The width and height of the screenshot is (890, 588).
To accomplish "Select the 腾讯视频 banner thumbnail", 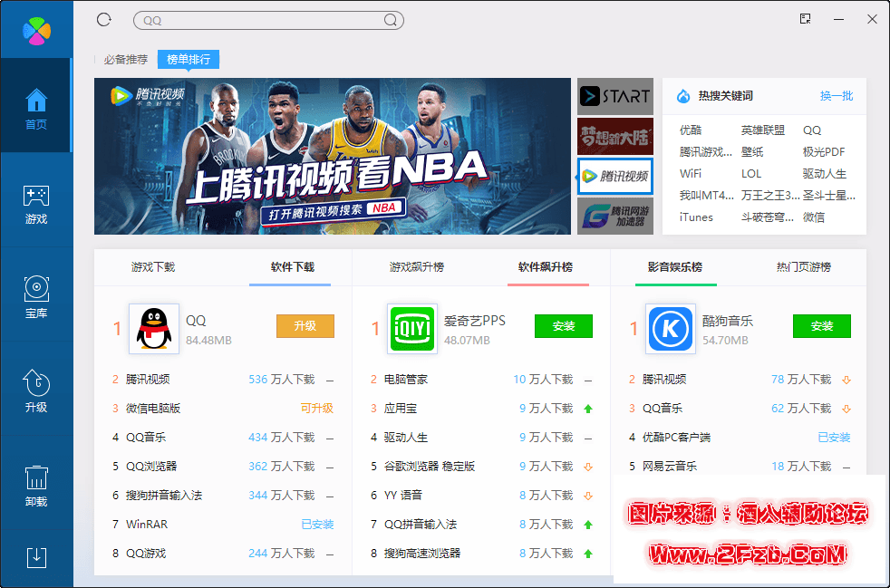I will 615,176.
